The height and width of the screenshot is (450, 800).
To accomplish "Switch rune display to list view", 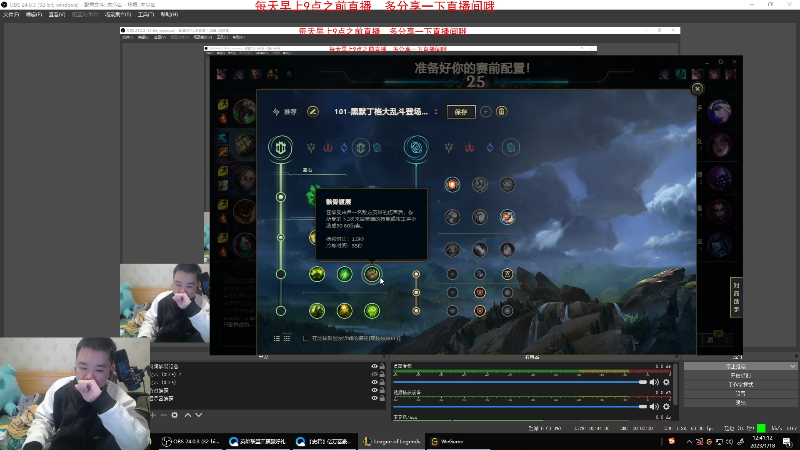I will pyautogui.click(x=277, y=338).
